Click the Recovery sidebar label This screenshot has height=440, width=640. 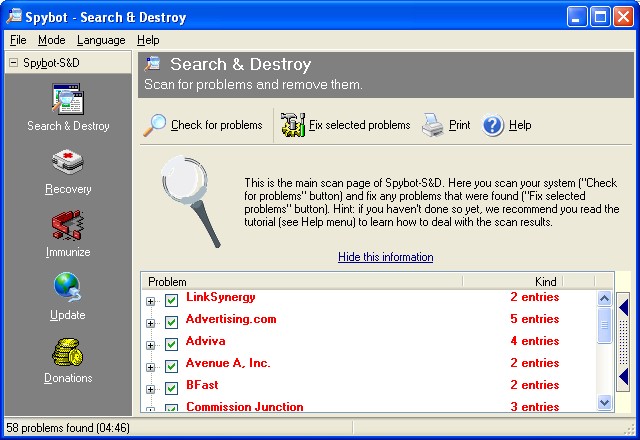click(68, 189)
